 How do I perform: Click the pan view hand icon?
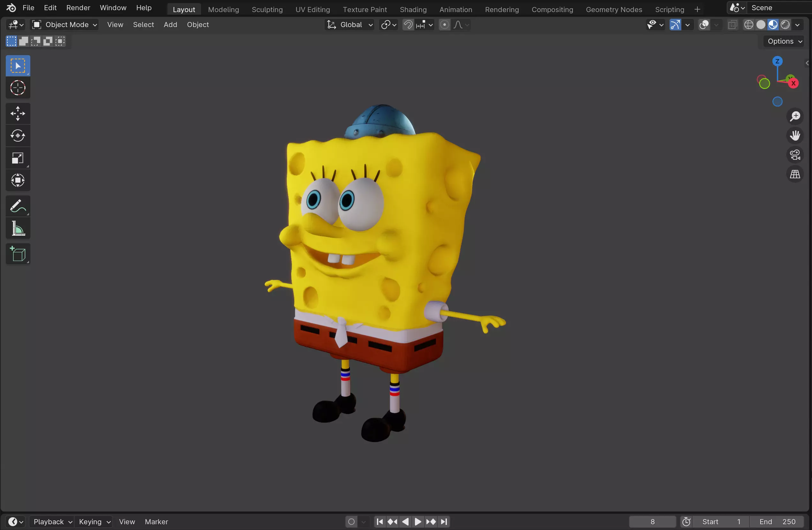pos(795,136)
